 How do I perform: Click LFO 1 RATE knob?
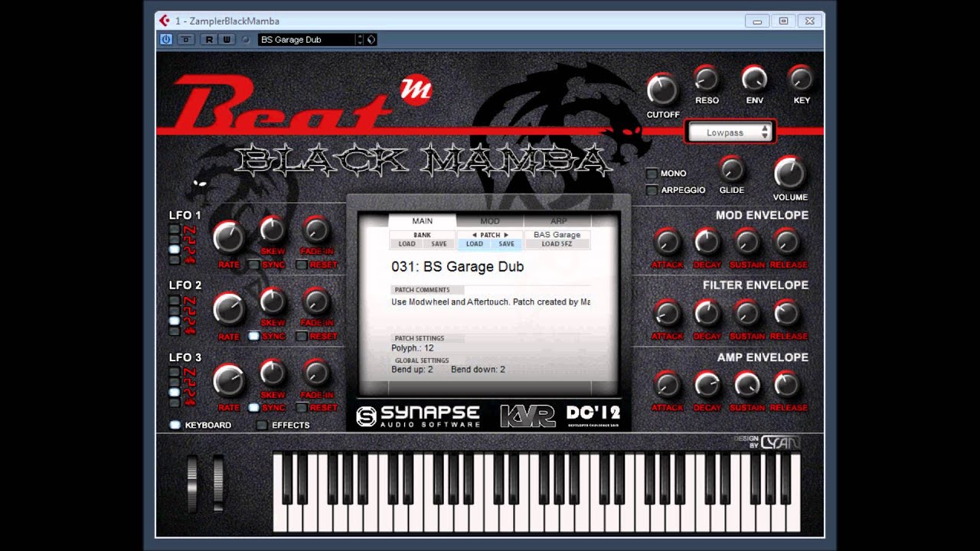point(229,236)
